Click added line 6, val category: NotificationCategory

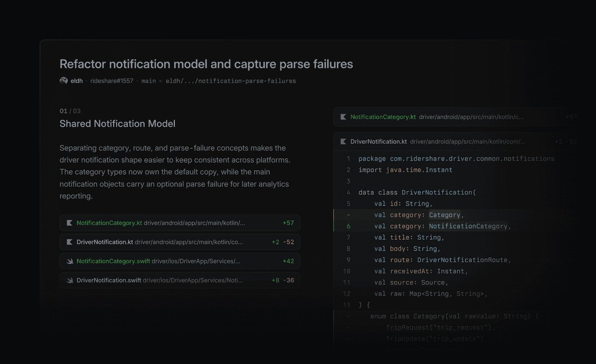pos(443,226)
